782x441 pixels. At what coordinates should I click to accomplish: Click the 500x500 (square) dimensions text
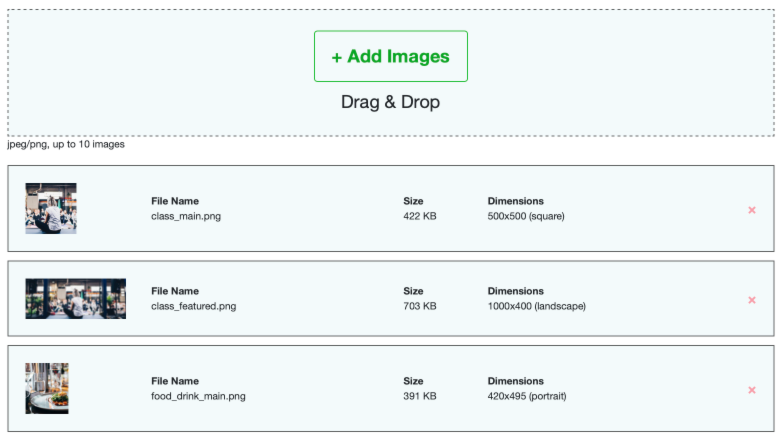click(526, 216)
